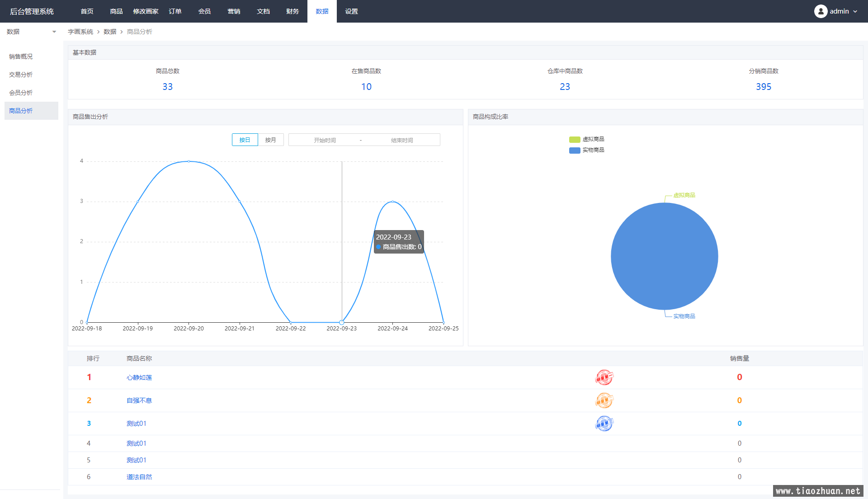
Task: Open the admin dropdown chevron
Action: click(855, 12)
